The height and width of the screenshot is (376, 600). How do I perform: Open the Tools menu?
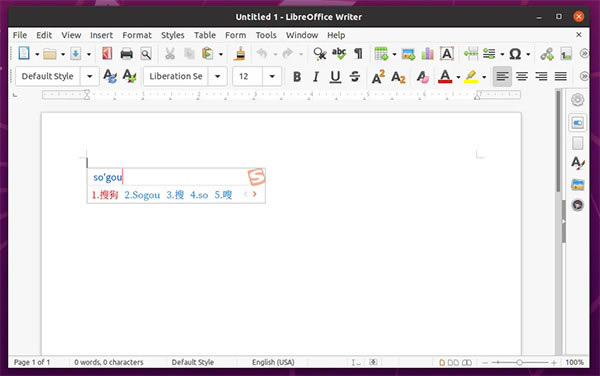(x=266, y=35)
